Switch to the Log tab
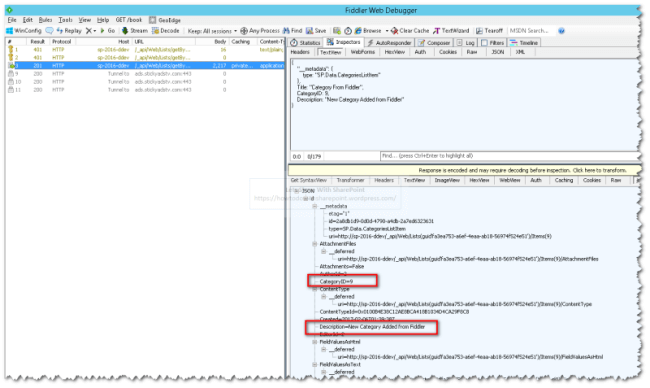The height and width of the screenshot is (388, 650). pyautogui.click(x=466, y=43)
